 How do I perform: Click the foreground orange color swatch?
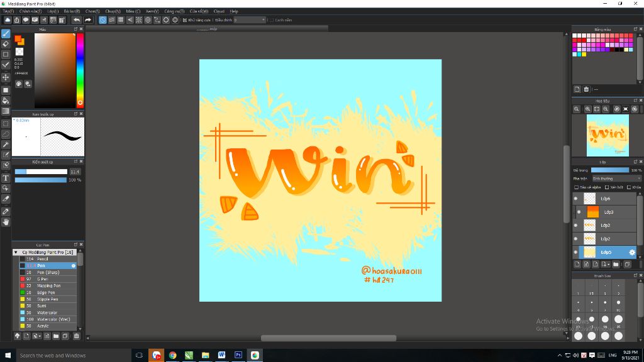[x=18, y=38]
